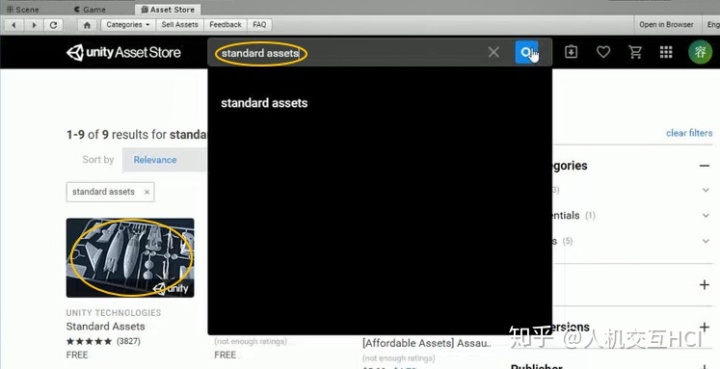This screenshot has width=720, height=369.
Task: Open the shopping cart
Action: [x=635, y=52]
